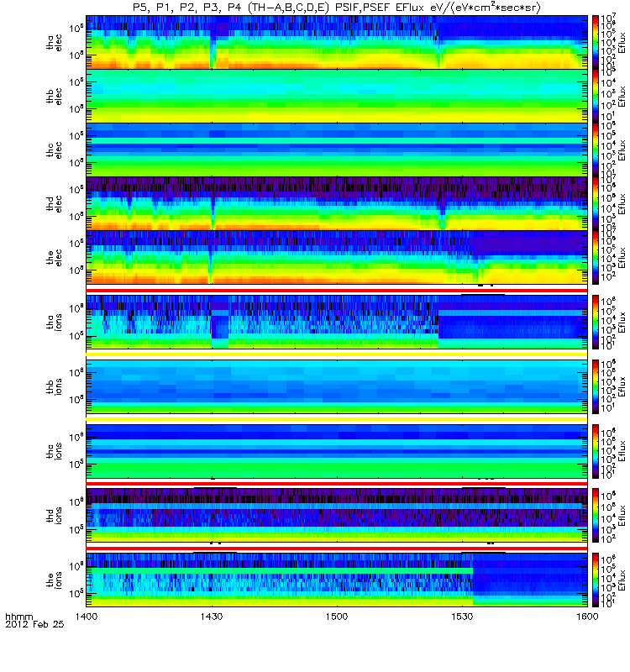The image size is (630, 672).
Task: Click inside the 'the ions' spectrogram panel
Action: pyautogui.click(x=337, y=580)
